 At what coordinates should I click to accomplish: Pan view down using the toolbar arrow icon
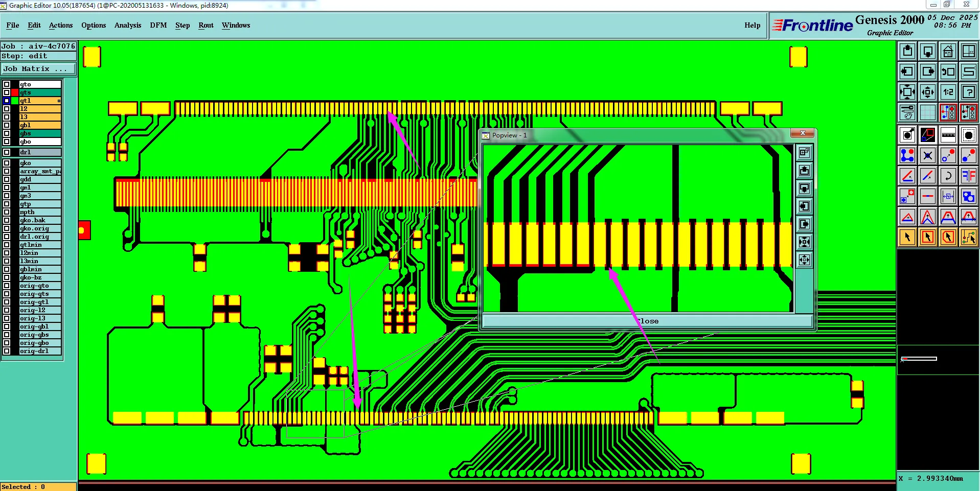pyautogui.click(x=928, y=51)
